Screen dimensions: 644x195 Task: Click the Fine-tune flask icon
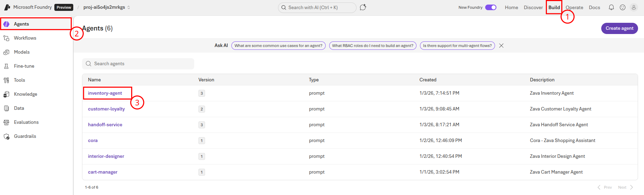tap(6, 66)
